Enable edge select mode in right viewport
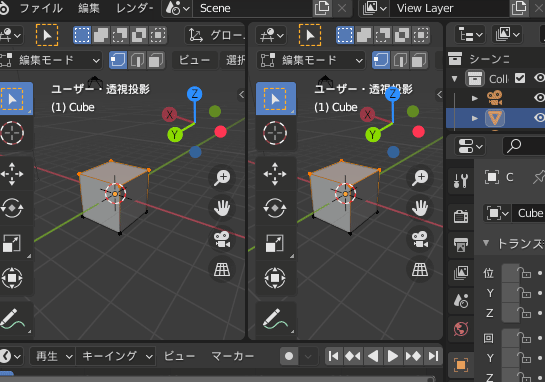This screenshot has width=545, height=382. [x=400, y=60]
